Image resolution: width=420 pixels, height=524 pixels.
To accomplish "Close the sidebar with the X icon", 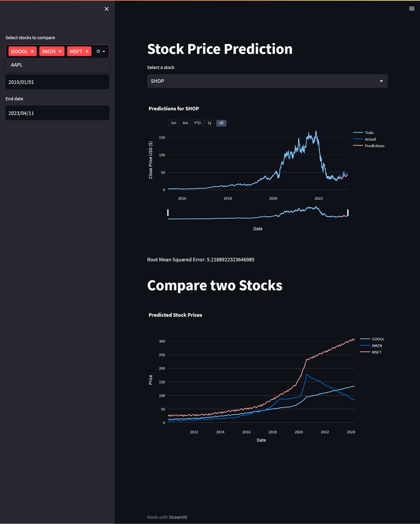I will [107, 9].
